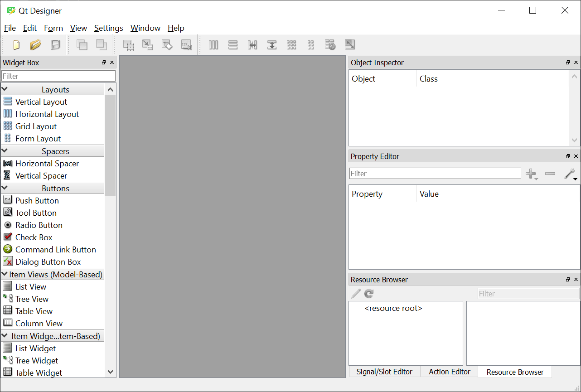Open the Help menu
The width and height of the screenshot is (581, 392).
[176, 28]
